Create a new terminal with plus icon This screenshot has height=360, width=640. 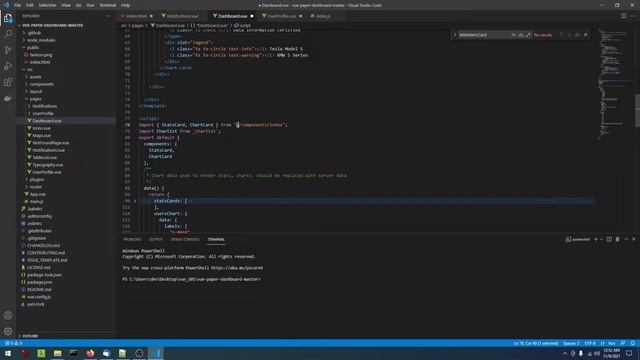[596, 239]
